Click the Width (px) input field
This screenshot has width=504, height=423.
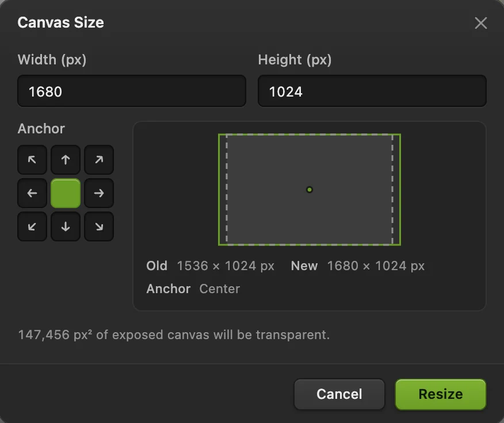(132, 91)
